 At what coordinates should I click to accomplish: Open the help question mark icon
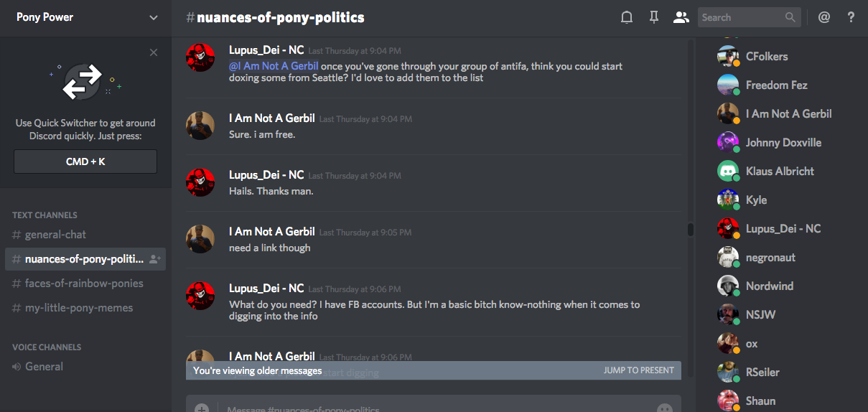click(851, 17)
